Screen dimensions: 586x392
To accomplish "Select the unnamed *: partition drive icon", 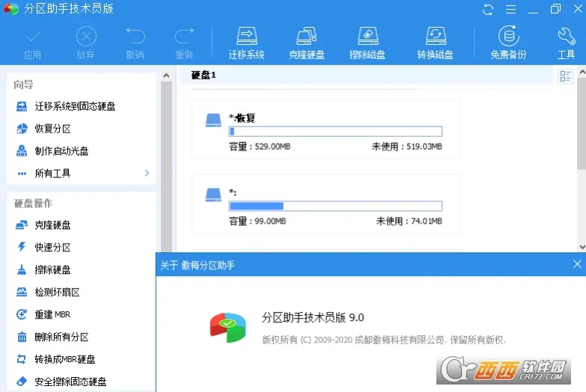I will tap(213, 195).
